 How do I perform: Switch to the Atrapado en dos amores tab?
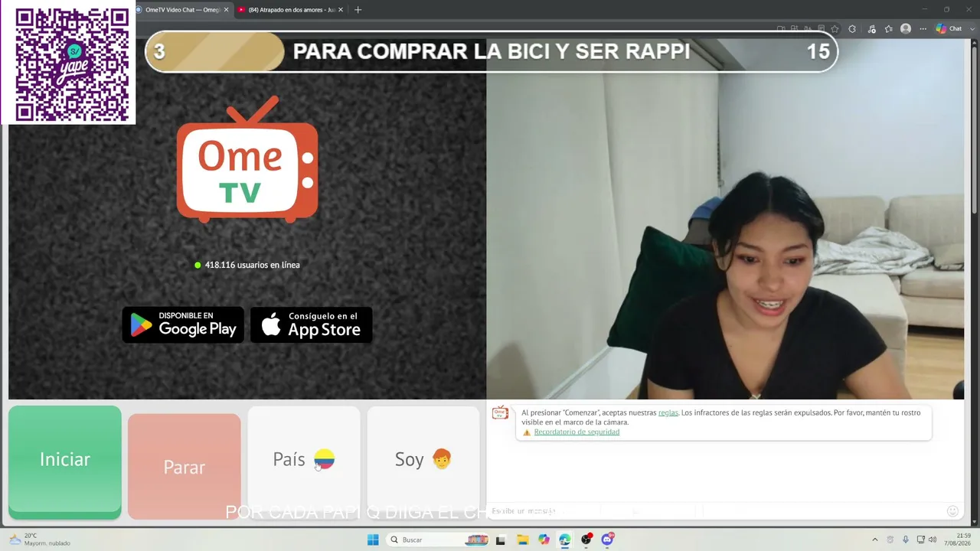pos(291,10)
